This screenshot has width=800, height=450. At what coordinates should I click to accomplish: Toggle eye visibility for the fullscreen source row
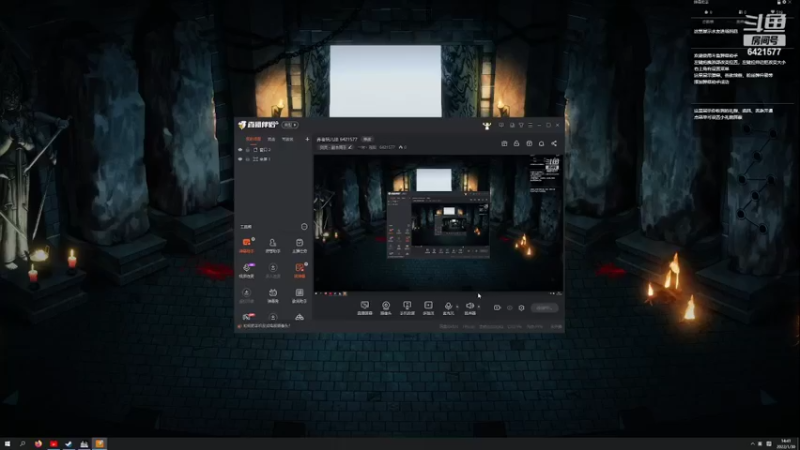click(x=240, y=159)
